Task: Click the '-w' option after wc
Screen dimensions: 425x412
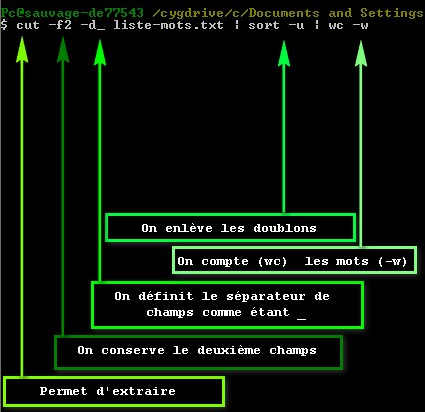Action: coord(360,26)
